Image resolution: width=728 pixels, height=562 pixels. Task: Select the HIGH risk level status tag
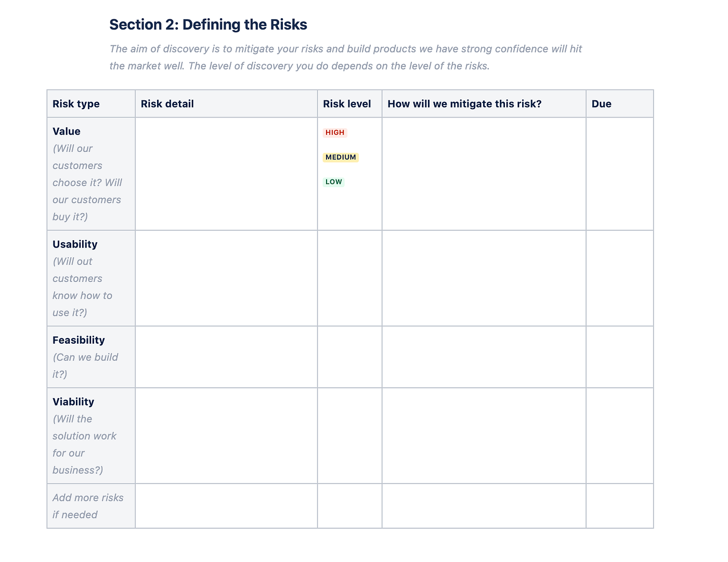pyautogui.click(x=335, y=133)
